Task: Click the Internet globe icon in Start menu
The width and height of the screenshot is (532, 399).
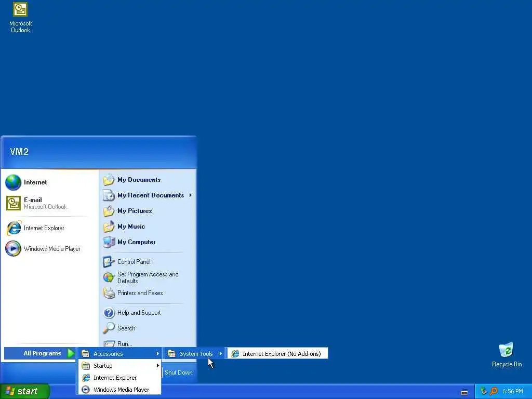Action: click(x=13, y=182)
